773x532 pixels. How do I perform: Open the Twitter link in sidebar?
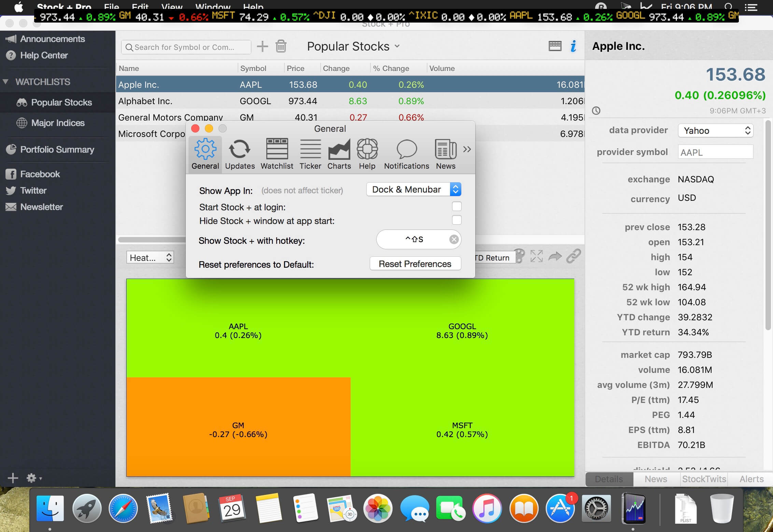click(26, 191)
